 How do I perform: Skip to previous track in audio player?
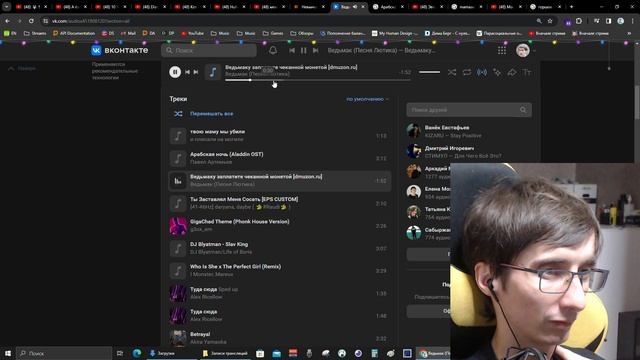[x=187, y=72]
